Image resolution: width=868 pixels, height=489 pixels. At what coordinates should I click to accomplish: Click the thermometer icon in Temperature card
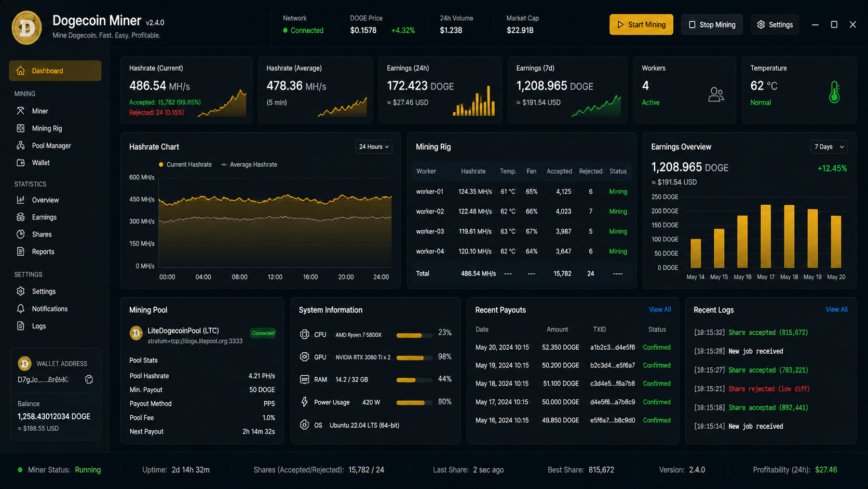[x=834, y=92]
